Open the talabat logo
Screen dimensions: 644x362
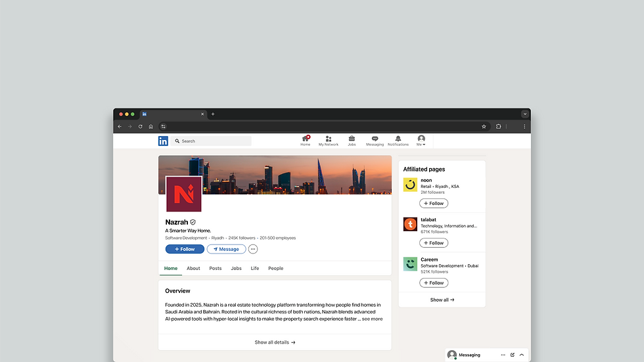(410, 224)
